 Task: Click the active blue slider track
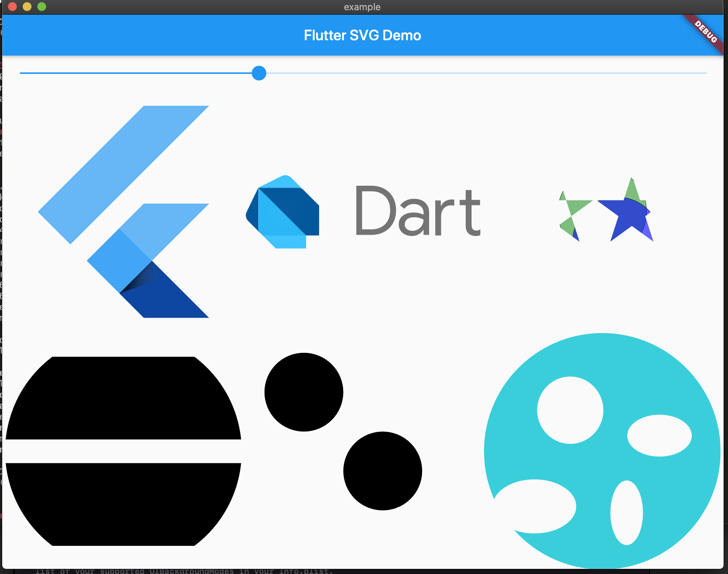point(136,73)
